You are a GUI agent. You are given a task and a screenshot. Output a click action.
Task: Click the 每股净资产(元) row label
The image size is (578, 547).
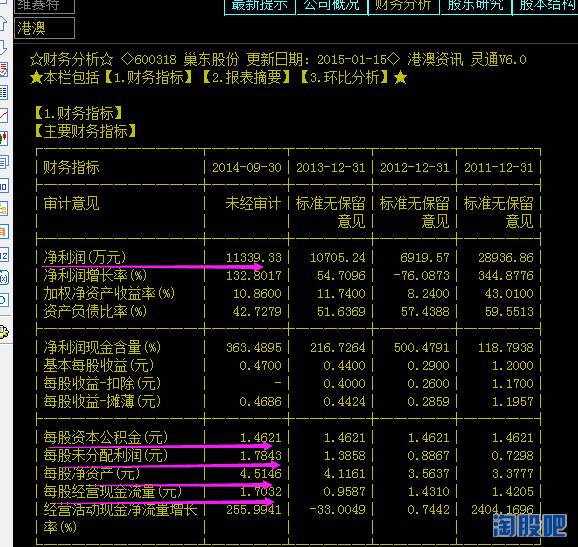(92, 474)
